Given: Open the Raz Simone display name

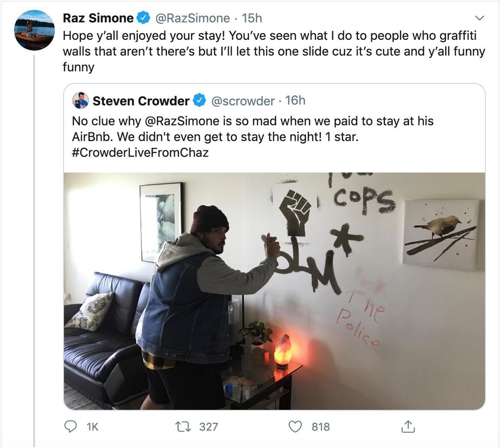Looking at the screenshot, I should (x=98, y=18).
